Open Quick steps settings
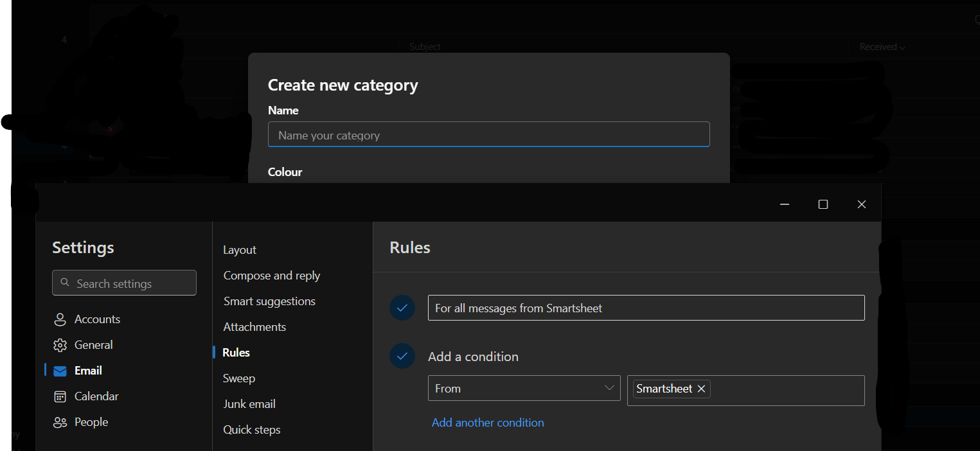The image size is (980, 451). (x=252, y=430)
